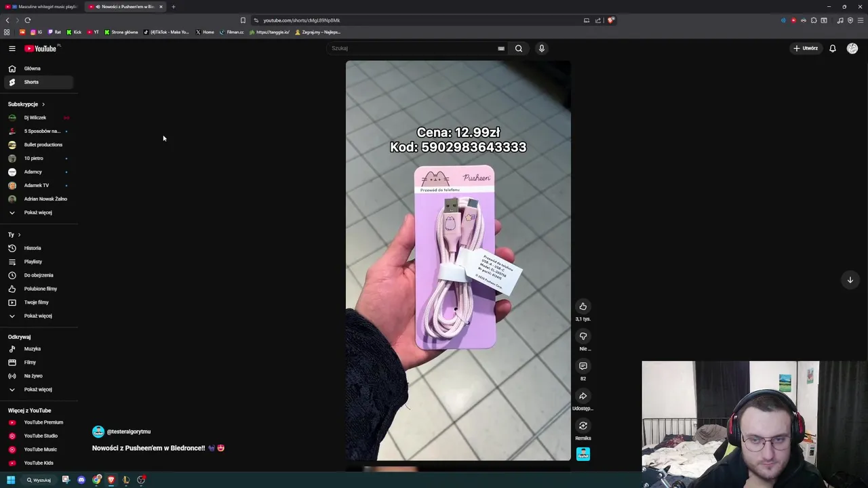Click the Shorts video player to pause
This screenshot has height=488, width=868.
[x=458, y=261]
